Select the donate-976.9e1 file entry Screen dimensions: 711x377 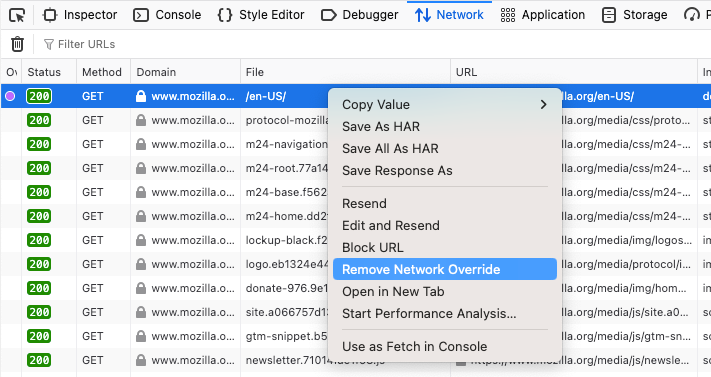287,288
